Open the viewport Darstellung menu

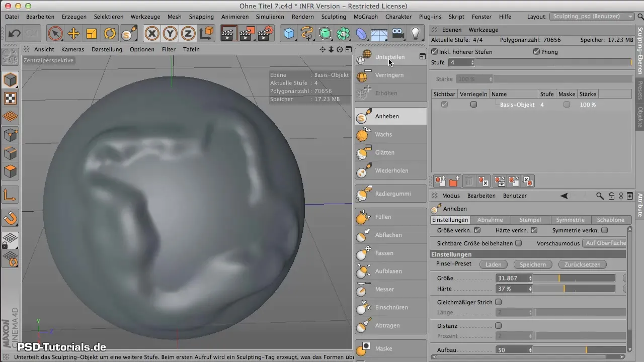[107, 49]
